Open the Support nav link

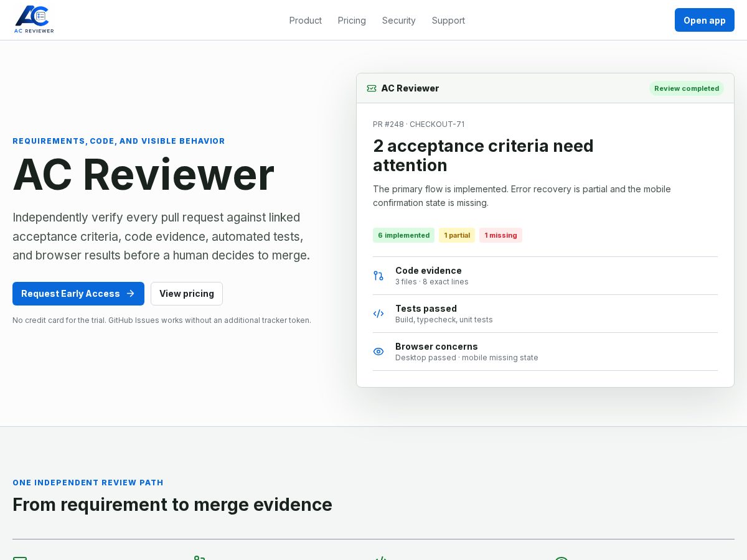[x=448, y=21]
